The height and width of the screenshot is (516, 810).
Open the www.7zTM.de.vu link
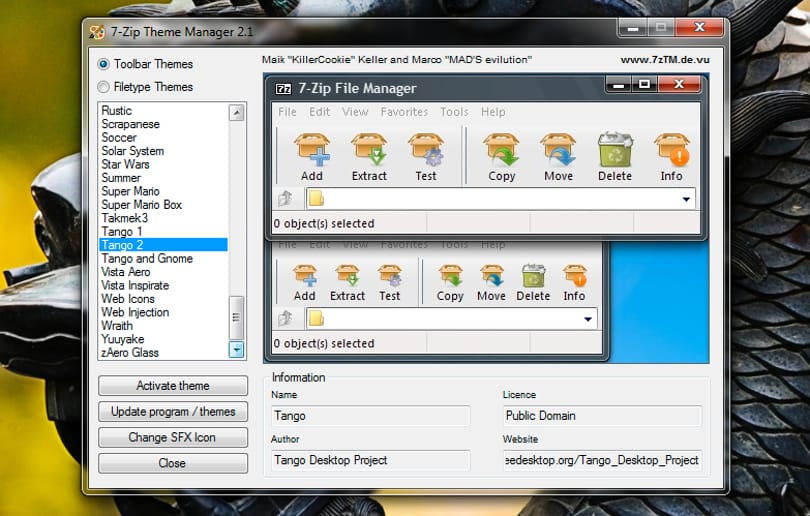[665, 60]
